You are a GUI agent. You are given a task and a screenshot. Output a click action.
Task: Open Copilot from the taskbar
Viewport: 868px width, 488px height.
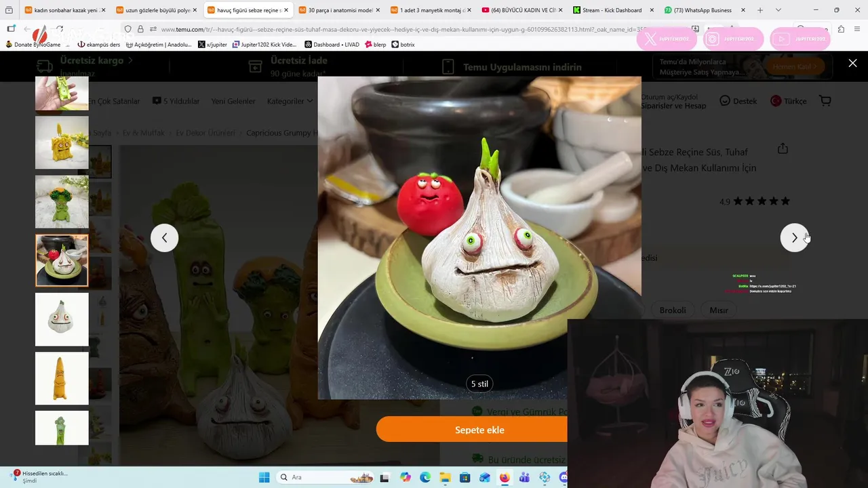pos(405,477)
